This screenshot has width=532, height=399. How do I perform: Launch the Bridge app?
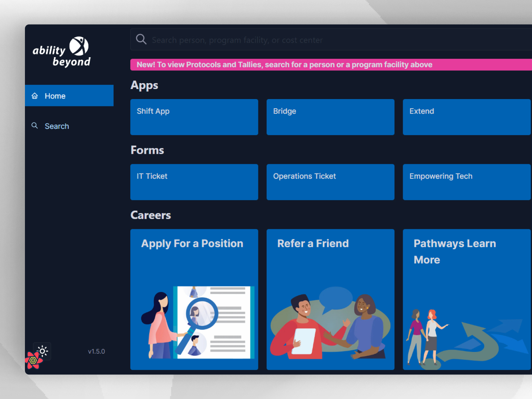coord(330,117)
